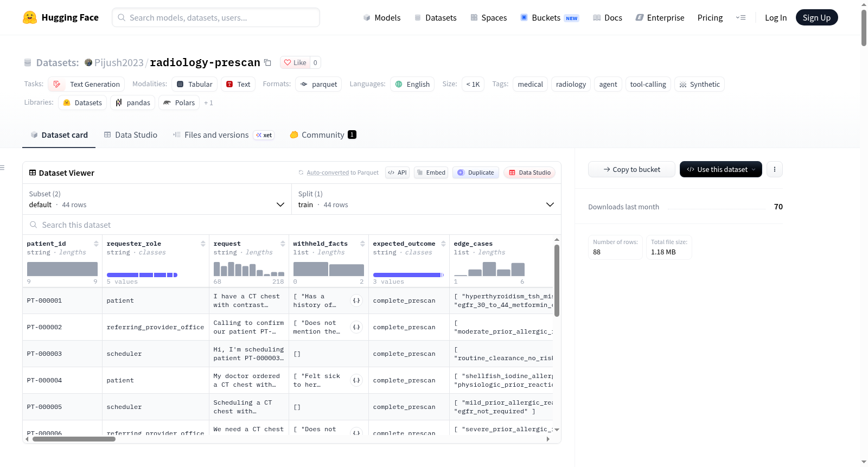
Task: Focus the search models, datasets, users field
Action: tap(216, 17)
